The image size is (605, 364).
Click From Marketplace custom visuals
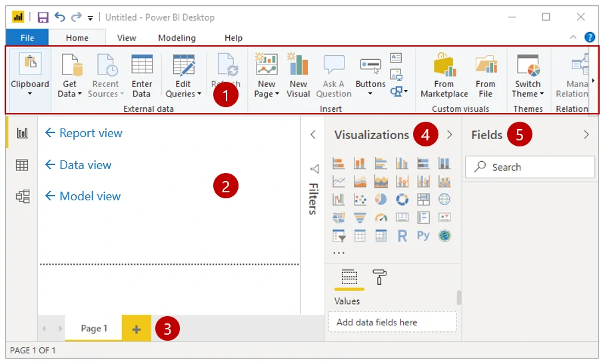[444, 77]
